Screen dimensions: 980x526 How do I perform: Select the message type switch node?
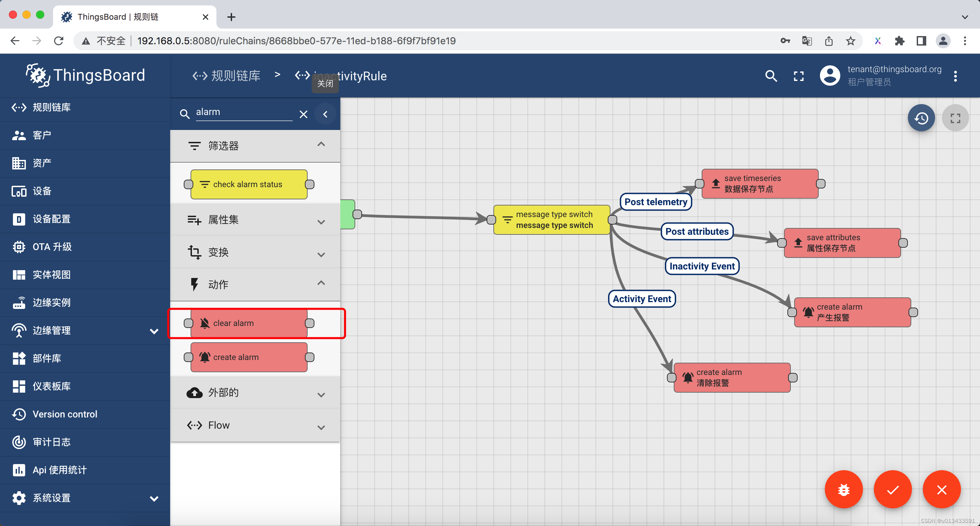click(x=552, y=220)
